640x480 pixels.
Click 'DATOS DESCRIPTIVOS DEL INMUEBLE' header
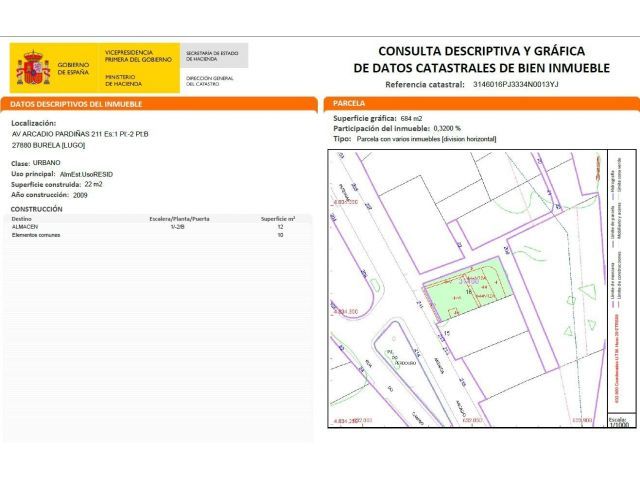pos(76,104)
